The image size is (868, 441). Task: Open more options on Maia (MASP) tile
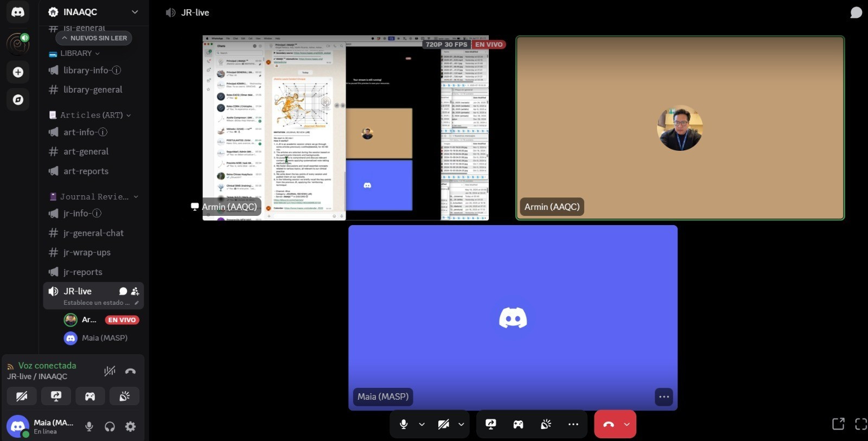coord(664,397)
